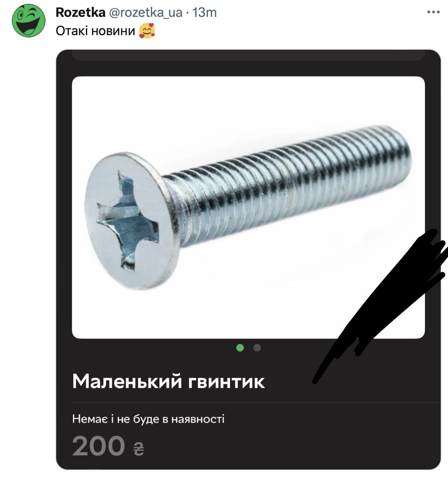Click the black scribble mark over image
Viewport: 448px width, 481px height.
coord(380,304)
